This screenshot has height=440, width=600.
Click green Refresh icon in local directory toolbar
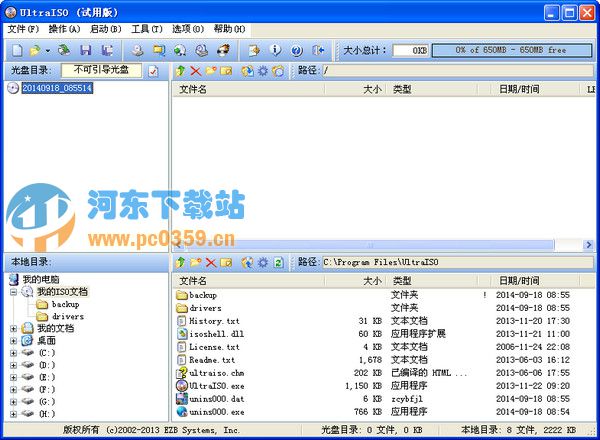(278, 262)
